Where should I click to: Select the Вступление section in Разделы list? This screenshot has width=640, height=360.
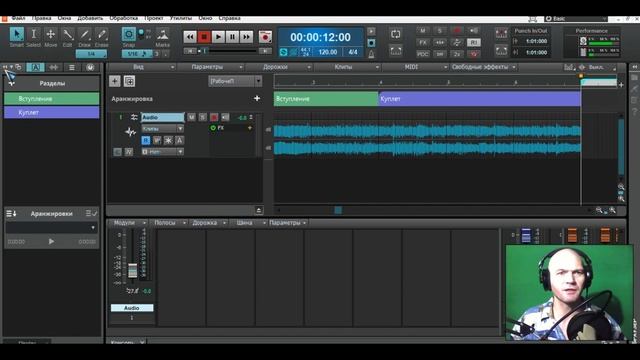51,99
